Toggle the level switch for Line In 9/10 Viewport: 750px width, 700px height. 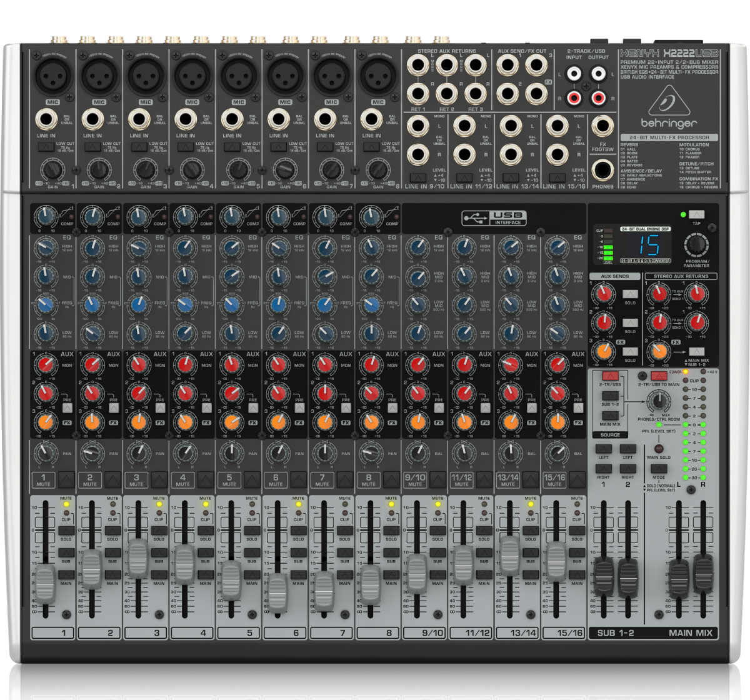tap(417, 177)
